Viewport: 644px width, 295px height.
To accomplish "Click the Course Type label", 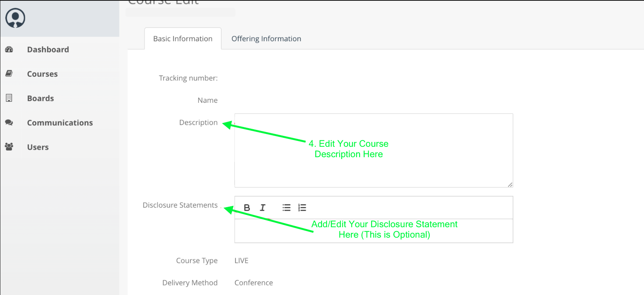I will (x=197, y=261).
